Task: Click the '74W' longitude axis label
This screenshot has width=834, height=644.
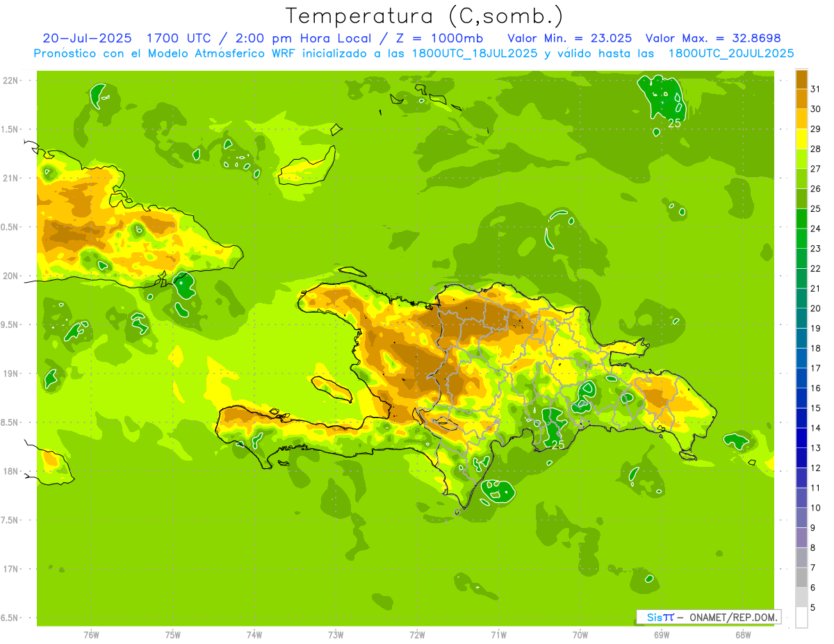Action: pos(254,634)
